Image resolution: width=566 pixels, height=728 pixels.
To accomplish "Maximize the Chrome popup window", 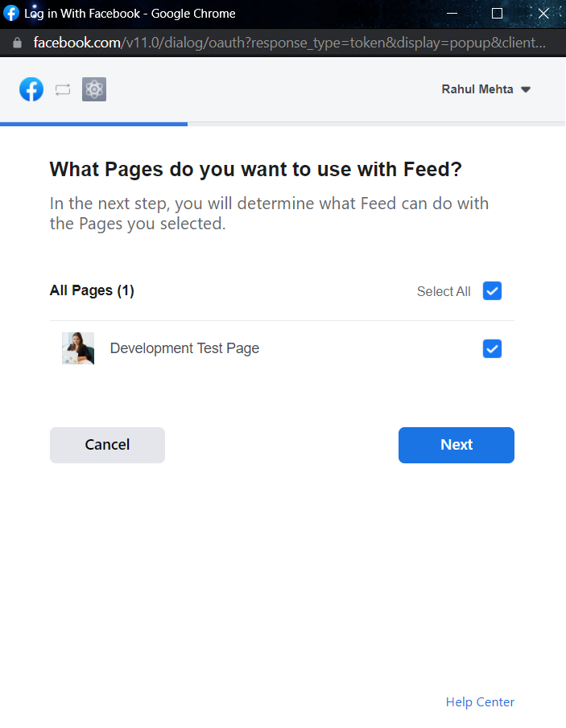I will click(497, 13).
